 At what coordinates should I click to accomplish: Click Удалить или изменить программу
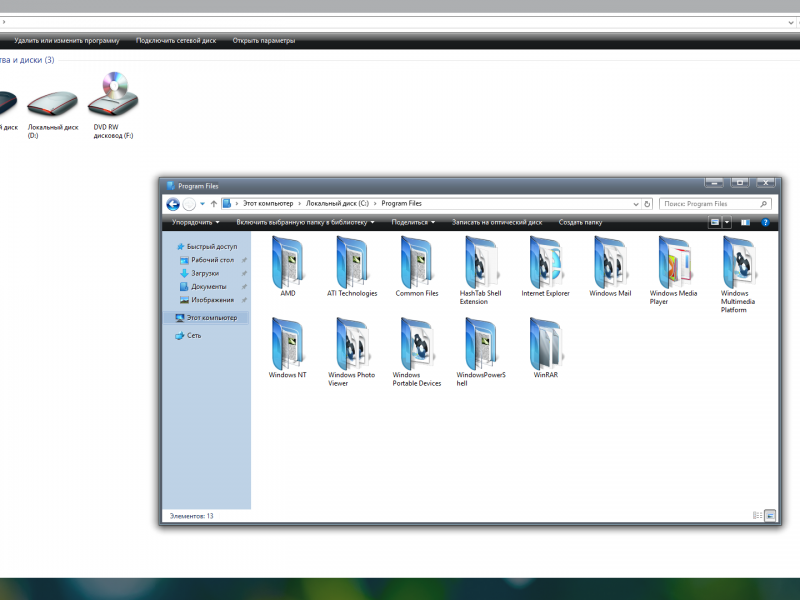(x=67, y=40)
